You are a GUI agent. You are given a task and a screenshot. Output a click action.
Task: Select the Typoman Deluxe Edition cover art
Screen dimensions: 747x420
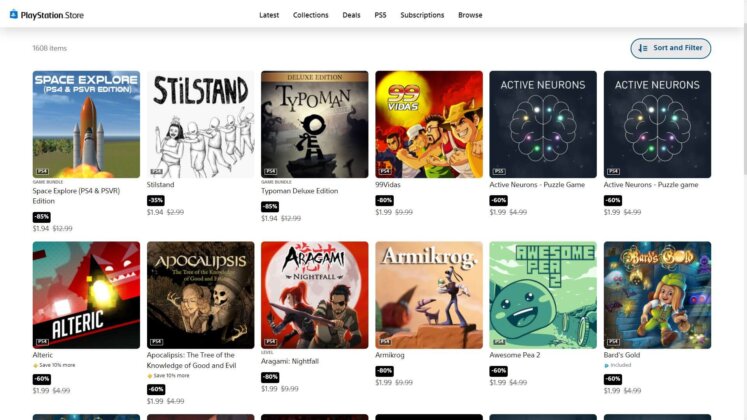(314, 124)
